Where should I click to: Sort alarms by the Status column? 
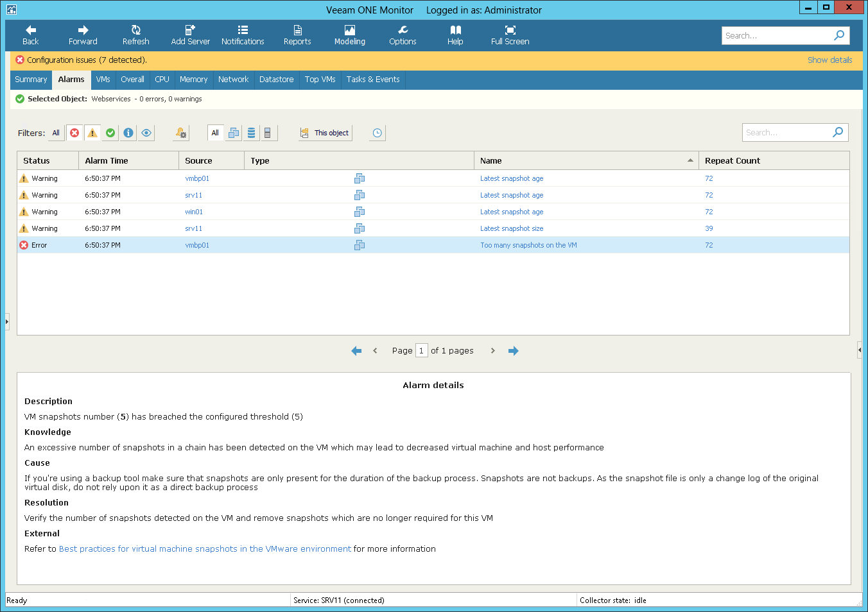click(48, 160)
